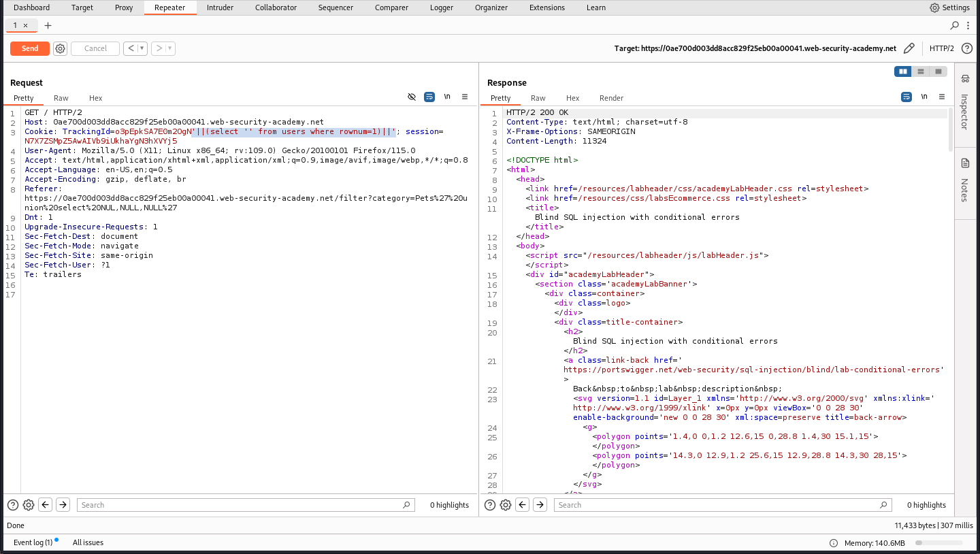This screenshot has width=980, height=554.
Task: Toggle response line wrap icon
Action: 906,97
